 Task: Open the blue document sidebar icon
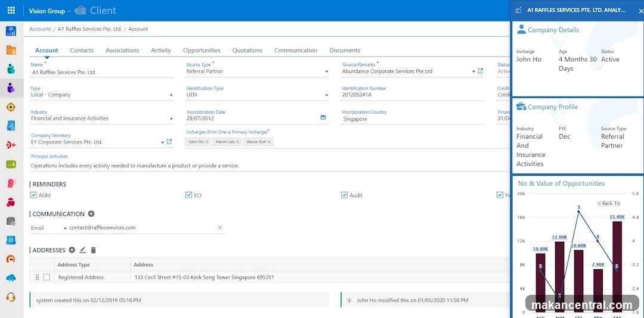[11, 126]
